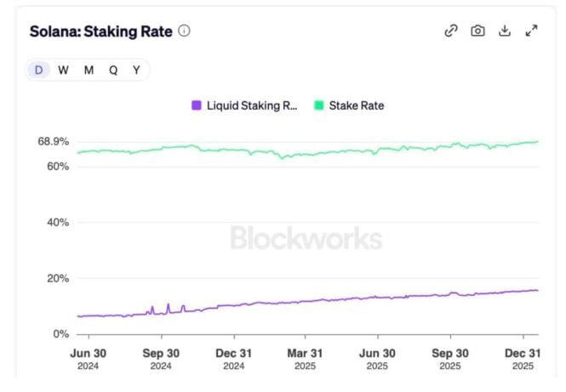Take a chart snapshot with camera icon
The width and height of the screenshot is (566, 392).
tap(477, 31)
